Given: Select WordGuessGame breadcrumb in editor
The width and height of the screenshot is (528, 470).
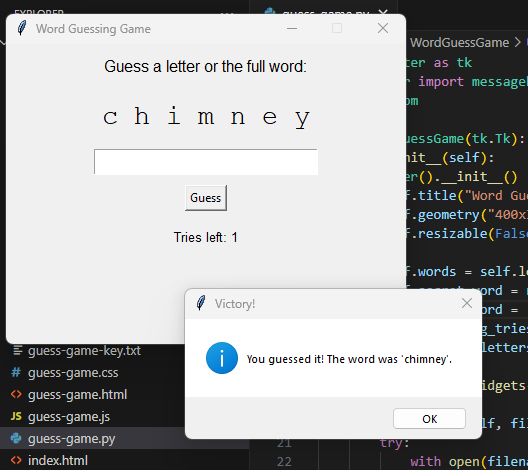Looking at the screenshot, I should pos(459,43).
